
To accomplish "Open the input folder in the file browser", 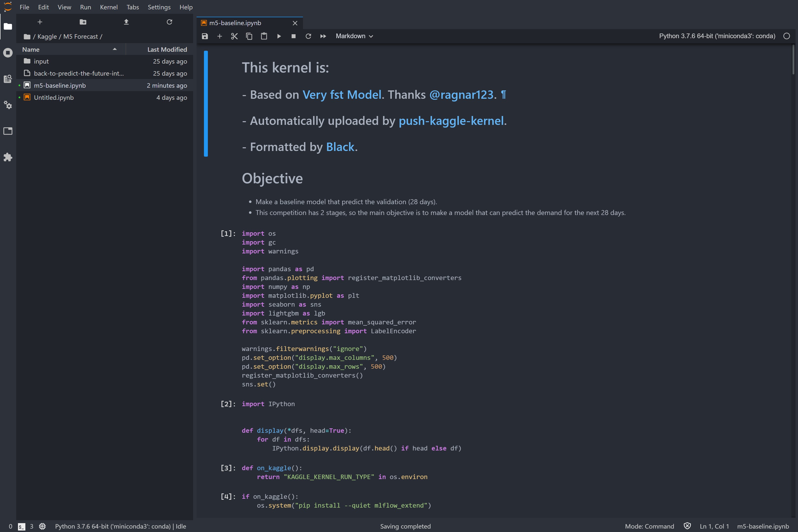I will 41,61.
